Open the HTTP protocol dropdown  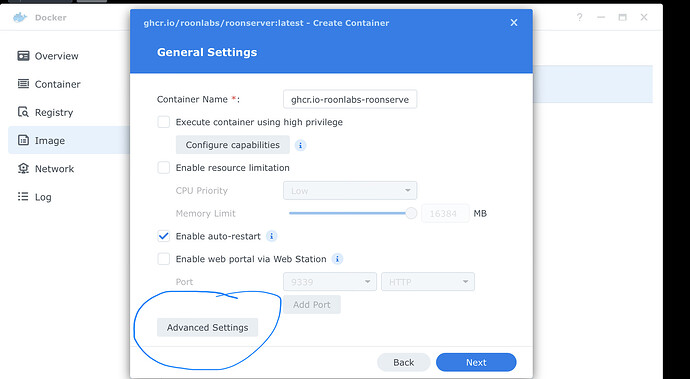[428, 282]
